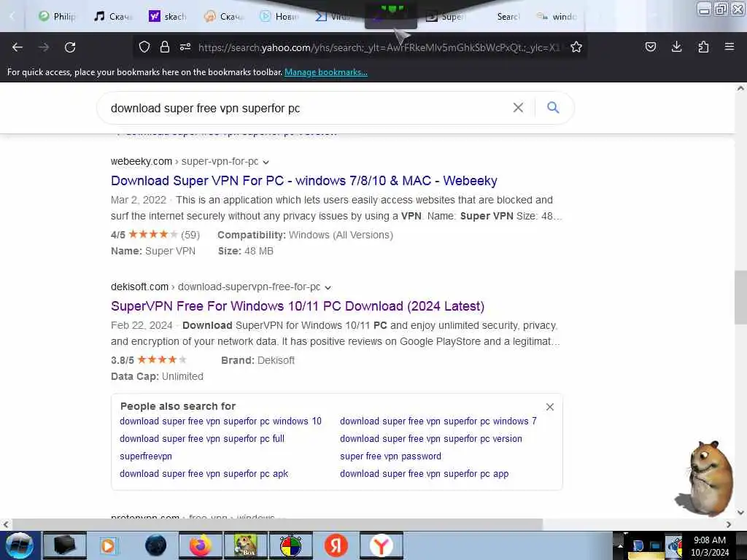Screen dimensions: 747x560
Task: Open Manage bookmarks link
Action: pos(326,72)
